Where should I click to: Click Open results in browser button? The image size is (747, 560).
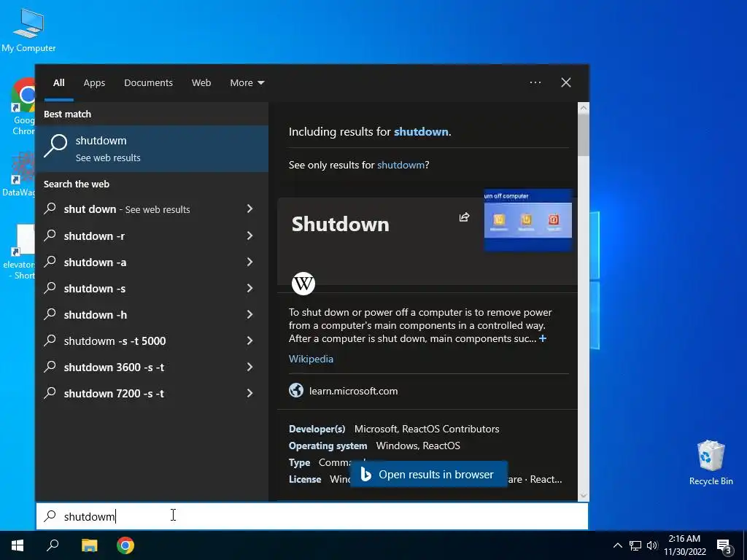[429, 474]
